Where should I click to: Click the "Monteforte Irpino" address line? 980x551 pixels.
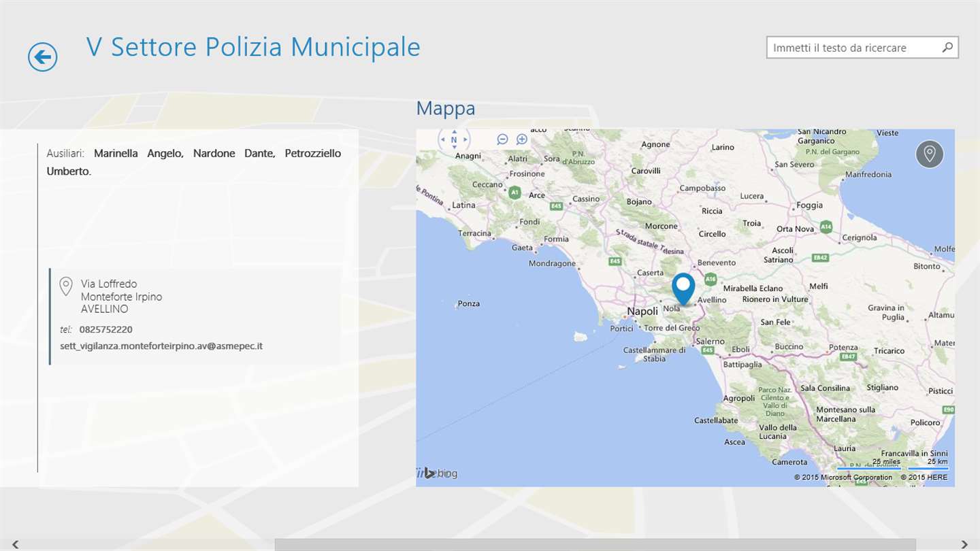pos(122,297)
